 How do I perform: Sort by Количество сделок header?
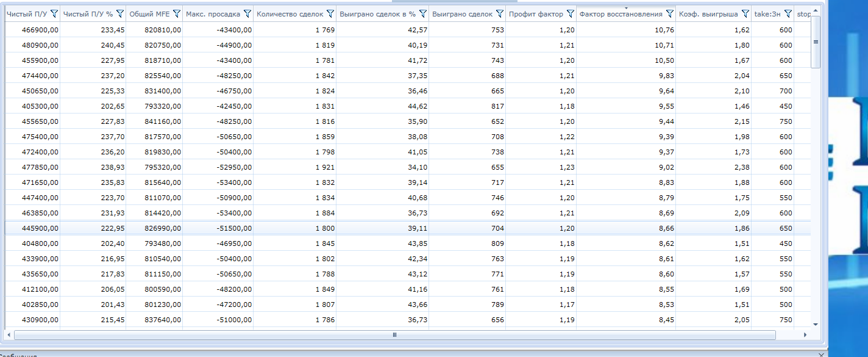[290, 13]
